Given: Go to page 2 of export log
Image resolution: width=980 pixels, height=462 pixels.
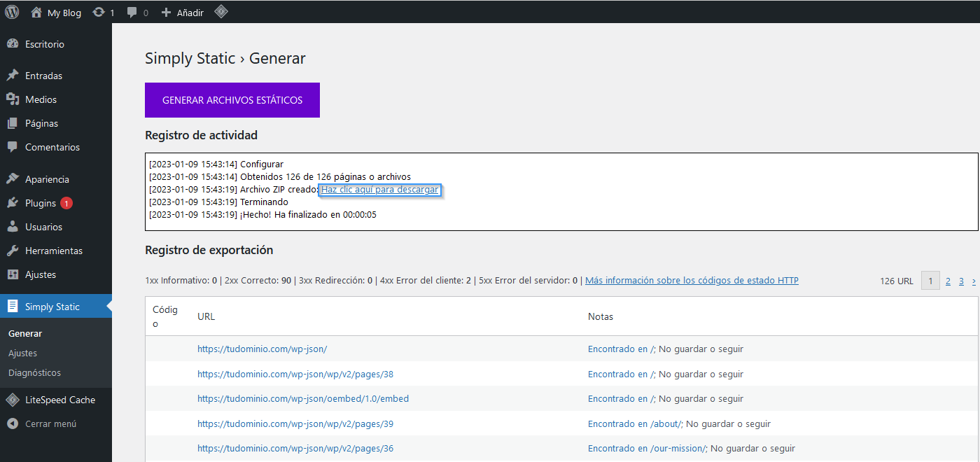Looking at the screenshot, I should (948, 281).
